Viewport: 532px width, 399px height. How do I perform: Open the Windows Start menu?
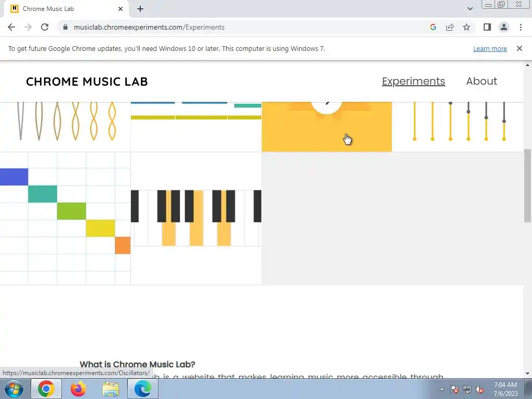tap(14, 389)
